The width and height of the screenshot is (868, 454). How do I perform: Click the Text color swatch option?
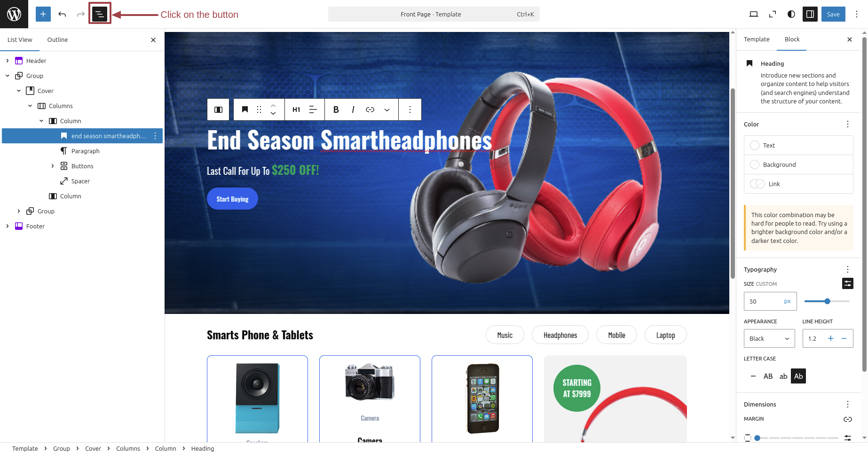point(798,145)
